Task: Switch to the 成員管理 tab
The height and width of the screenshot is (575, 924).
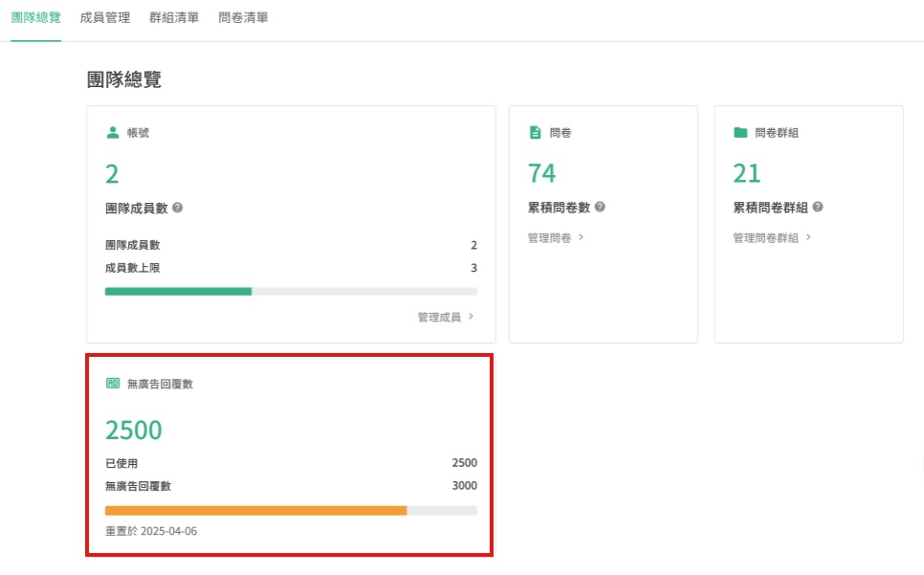Action: tap(105, 17)
